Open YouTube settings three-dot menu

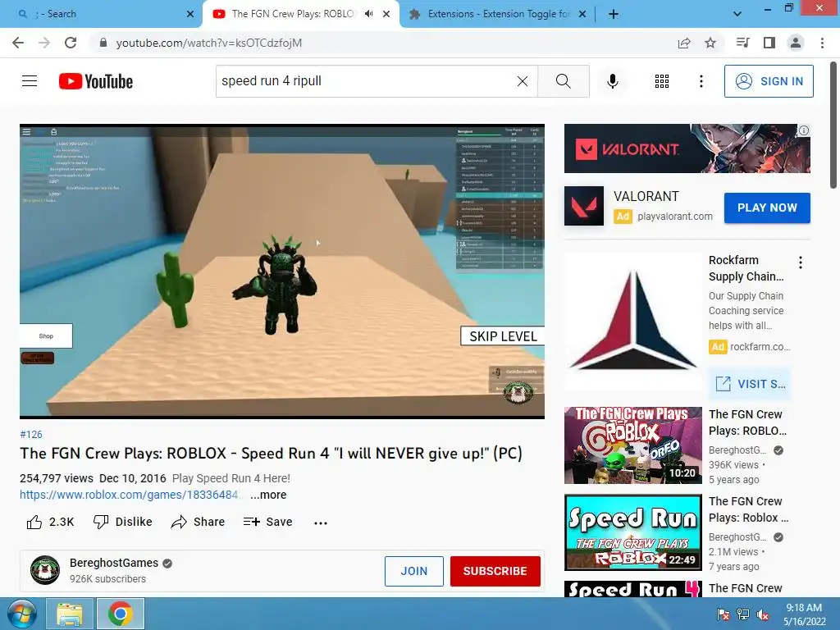pos(701,81)
